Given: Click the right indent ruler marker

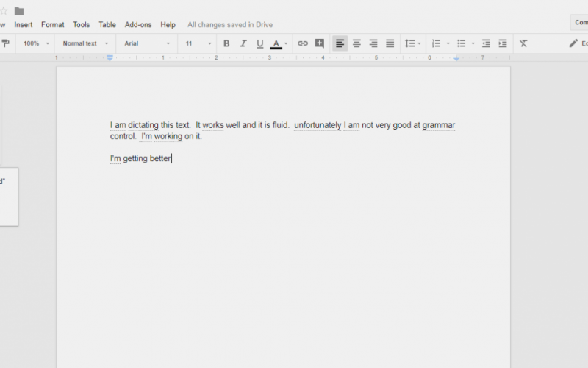Looking at the screenshot, I should click(x=456, y=59).
